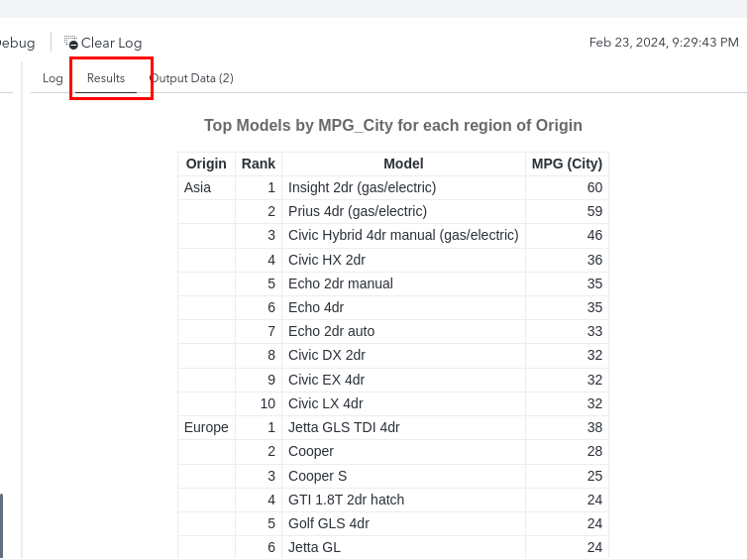Viewport: 747px width, 560px height.
Task: Select the Europe origin cell
Action: [206, 427]
